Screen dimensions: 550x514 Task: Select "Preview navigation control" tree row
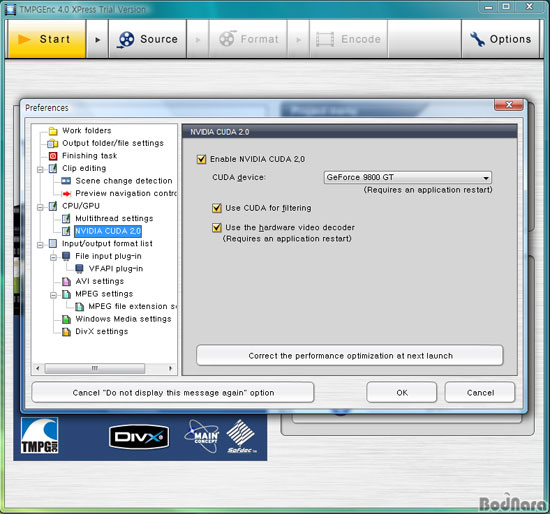click(126, 193)
